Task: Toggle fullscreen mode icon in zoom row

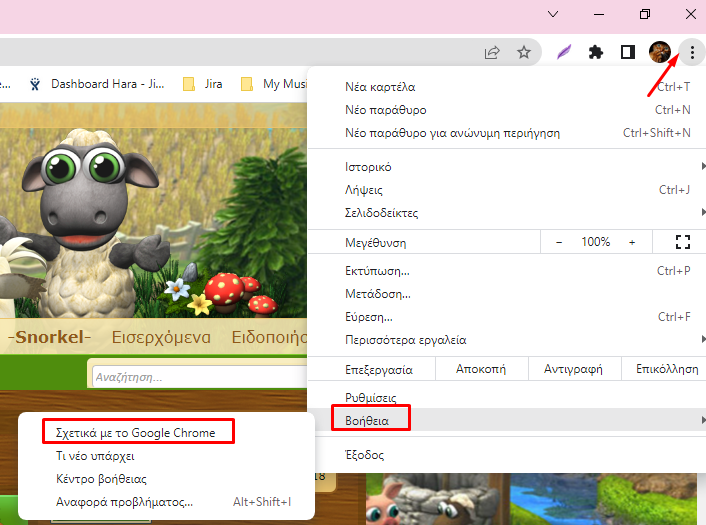Action: tap(683, 242)
